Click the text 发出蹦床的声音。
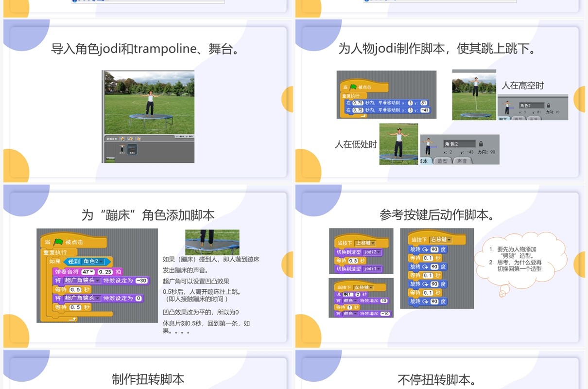 click(186, 270)
